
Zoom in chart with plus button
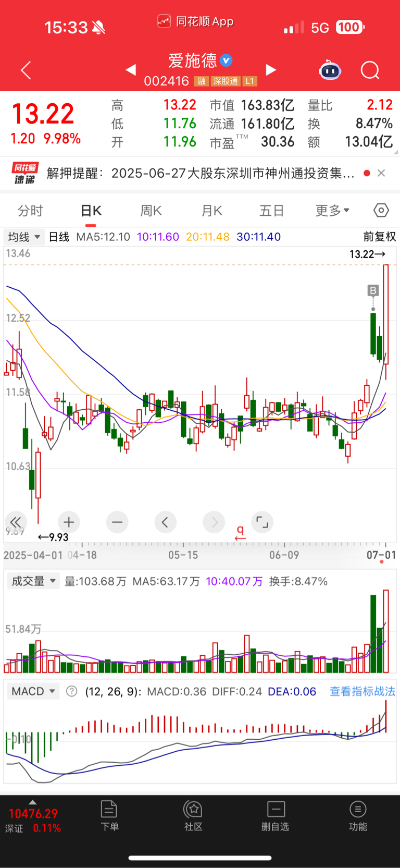click(x=69, y=522)
